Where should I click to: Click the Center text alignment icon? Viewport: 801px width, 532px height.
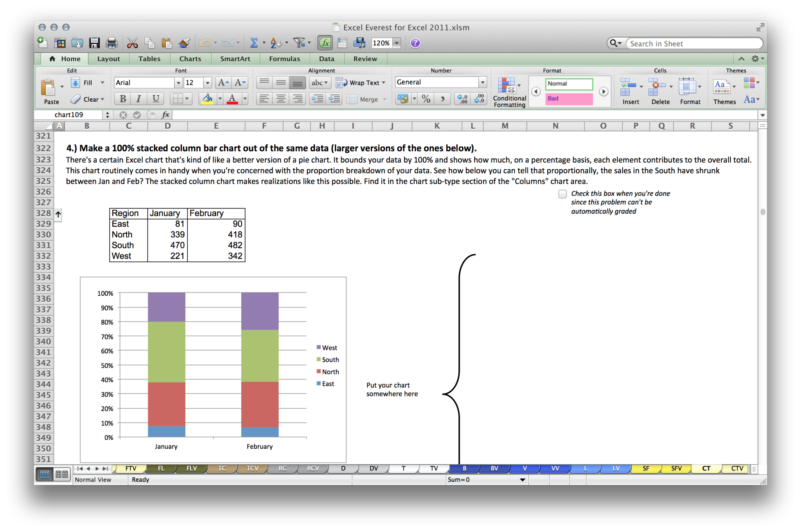coord(280,99)
